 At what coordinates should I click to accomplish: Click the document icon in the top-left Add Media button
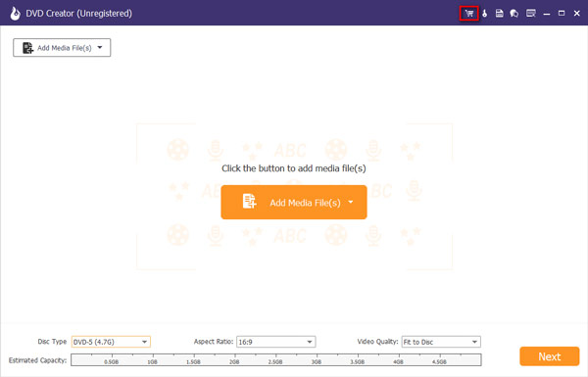[x=27, y=48]
